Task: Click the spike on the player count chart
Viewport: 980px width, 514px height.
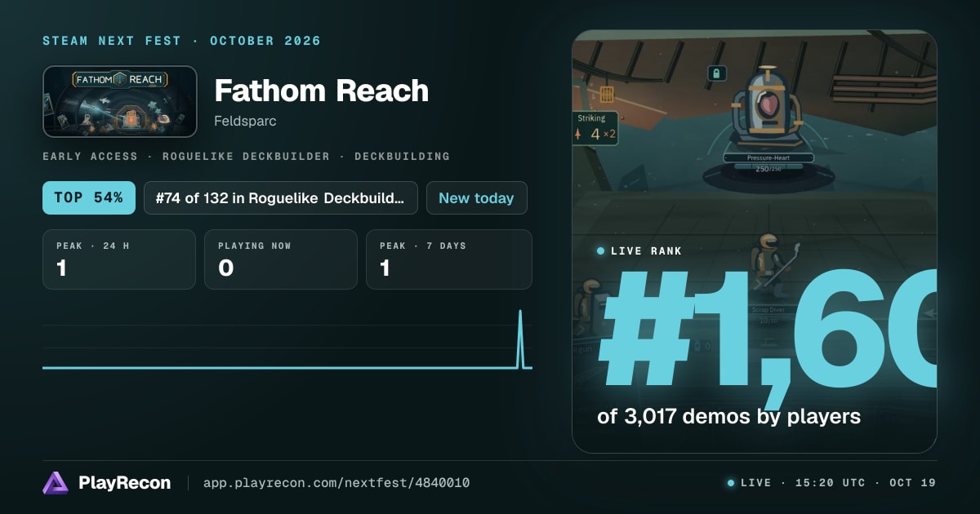Action: point(520,339)
